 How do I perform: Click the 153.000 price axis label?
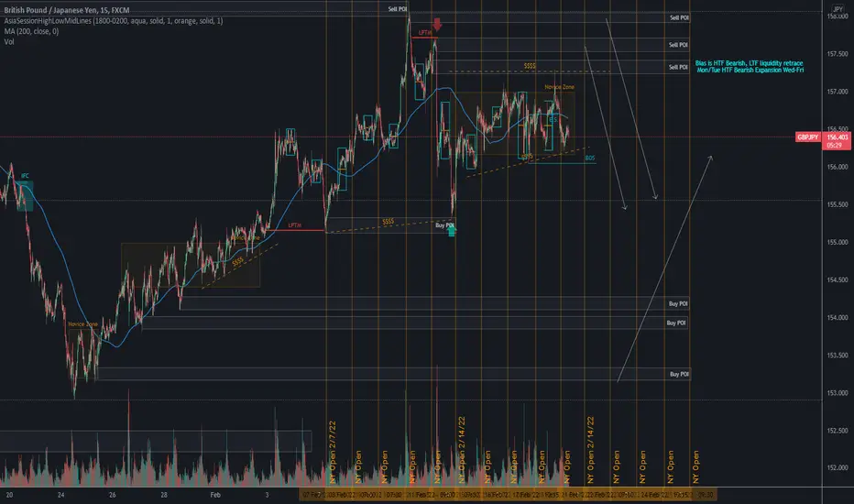[x=838, y=392]
